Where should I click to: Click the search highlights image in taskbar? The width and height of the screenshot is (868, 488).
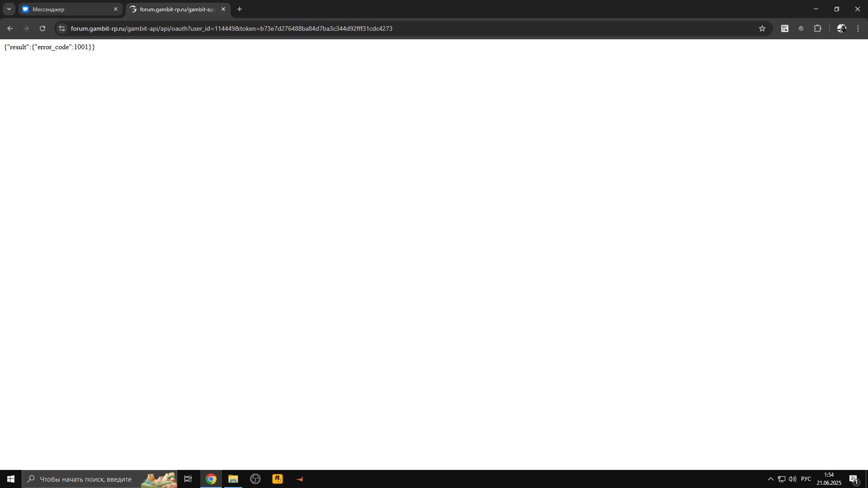[x=159, y=479]
